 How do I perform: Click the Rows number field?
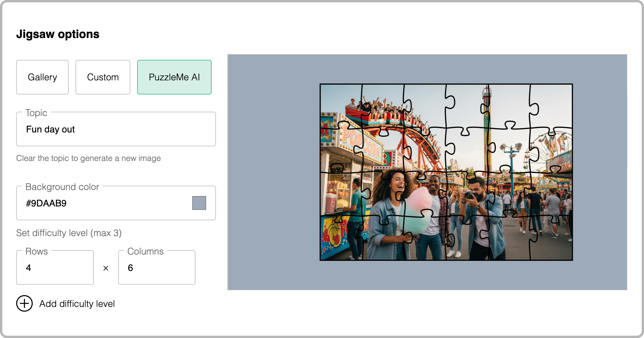tap(55, 268)
